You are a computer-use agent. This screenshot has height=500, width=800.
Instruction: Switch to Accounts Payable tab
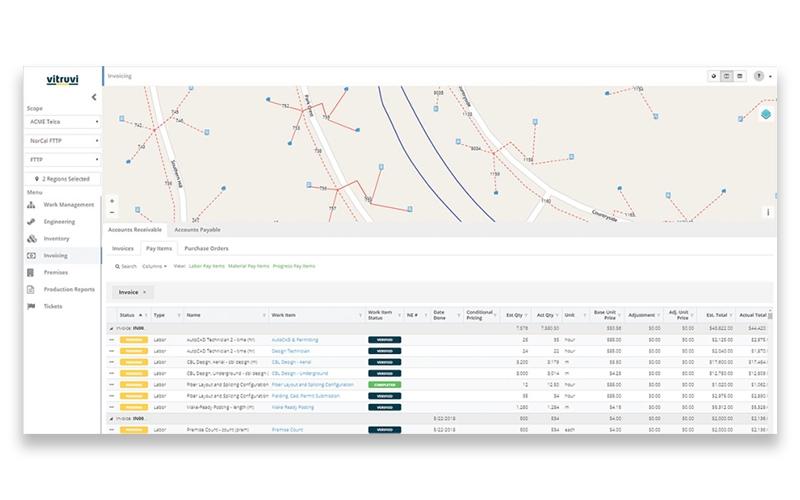click(197, 230)
